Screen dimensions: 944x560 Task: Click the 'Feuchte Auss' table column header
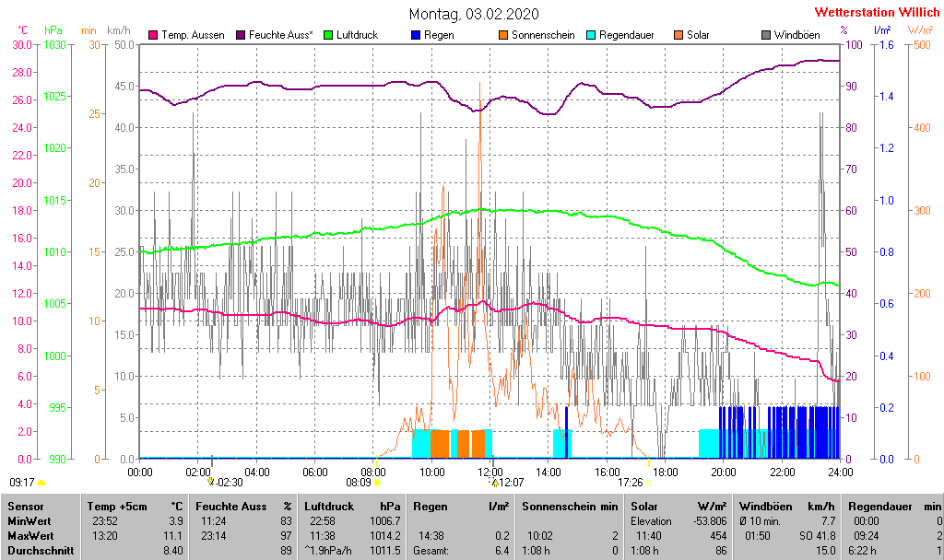[230, 507]
